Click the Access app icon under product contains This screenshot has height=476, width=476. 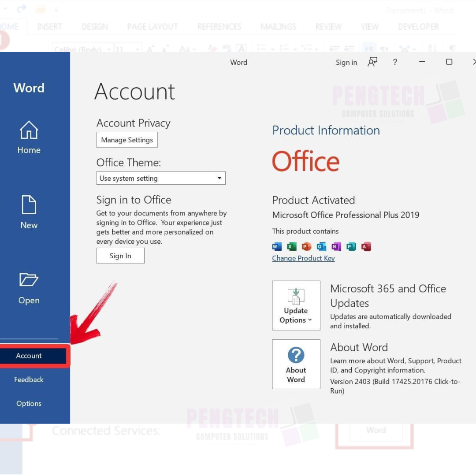366,246
